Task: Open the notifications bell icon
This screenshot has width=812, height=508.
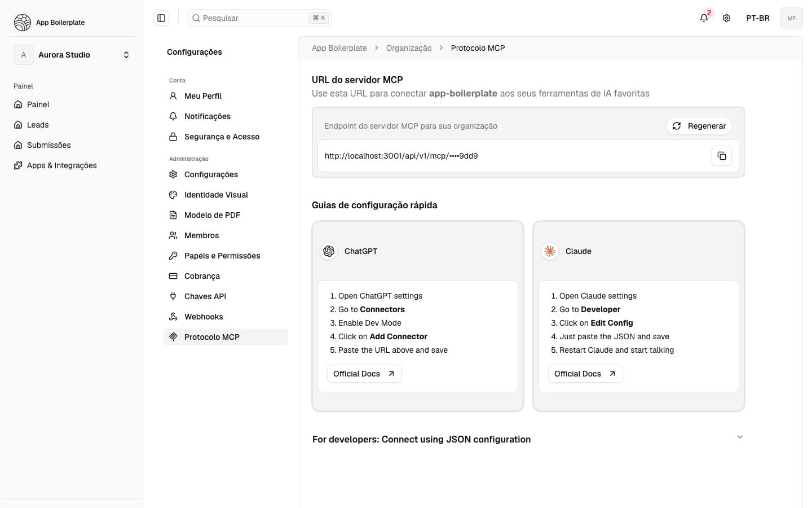Action: tap(704, 18)
